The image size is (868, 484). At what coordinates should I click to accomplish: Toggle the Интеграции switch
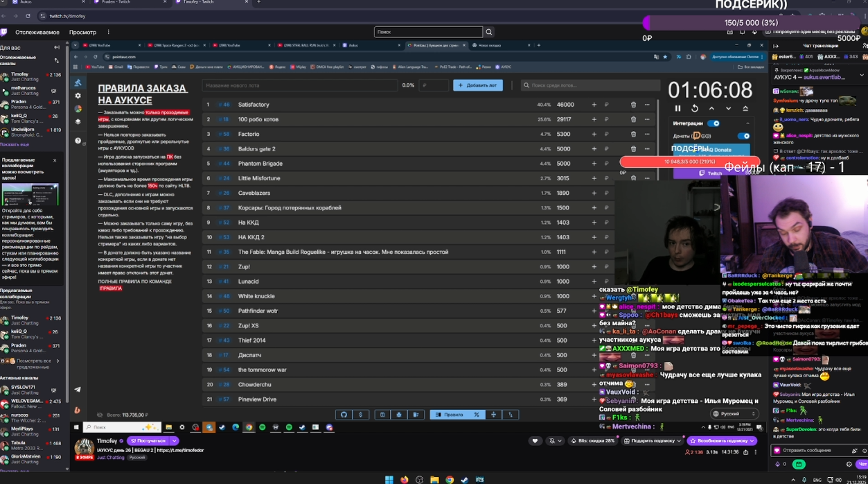(714, 123)
